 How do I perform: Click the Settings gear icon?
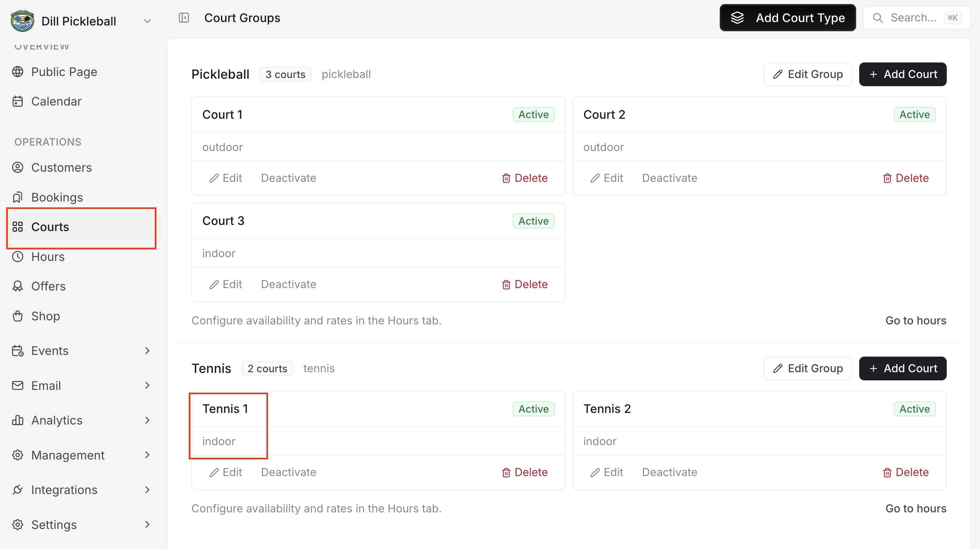tap(18, 525)
